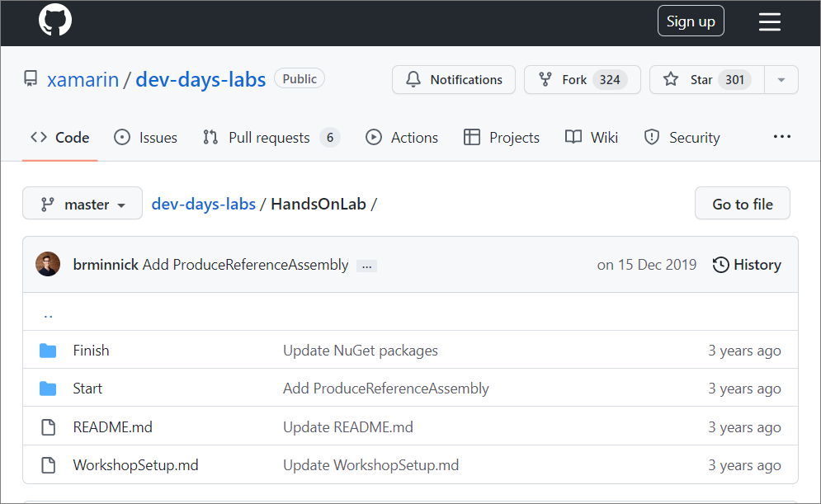
Task: Open brminnick's avatar profile picture
Action: pos(48,265)
